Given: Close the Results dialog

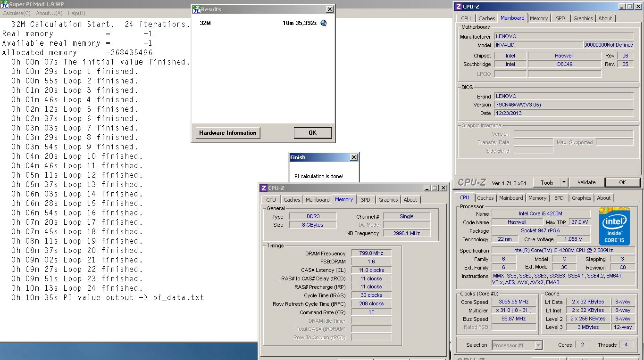Looking at the screenshot, I should pyautogui.click(x=329, y=9).
